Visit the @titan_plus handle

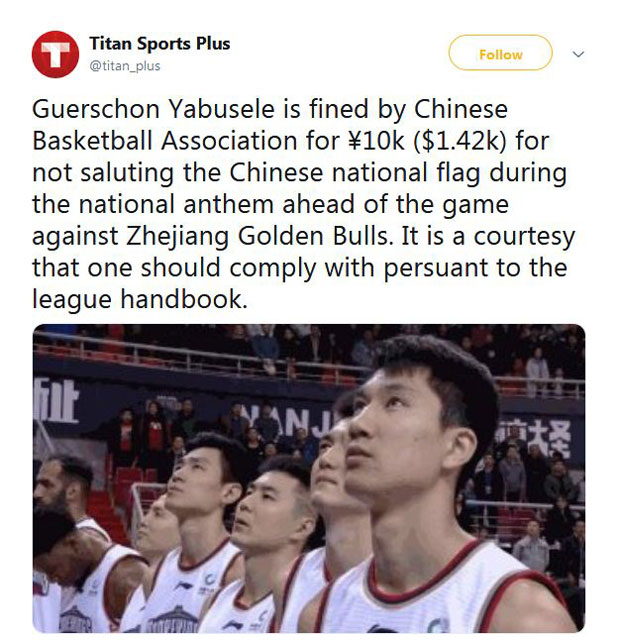(124, 66)
